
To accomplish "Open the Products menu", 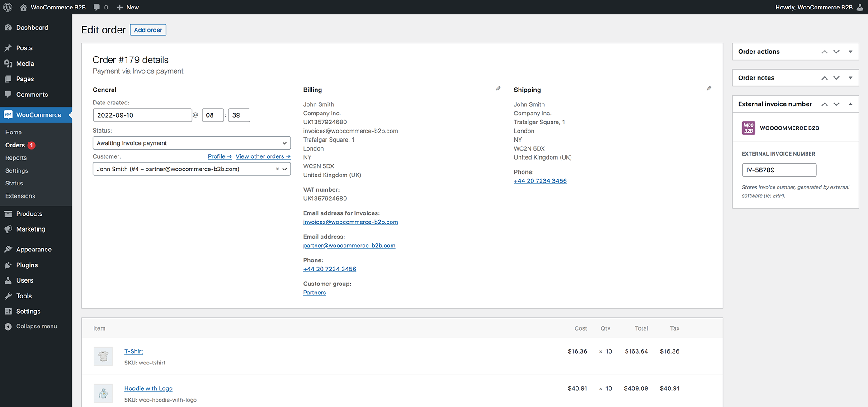I will [29, 214].
